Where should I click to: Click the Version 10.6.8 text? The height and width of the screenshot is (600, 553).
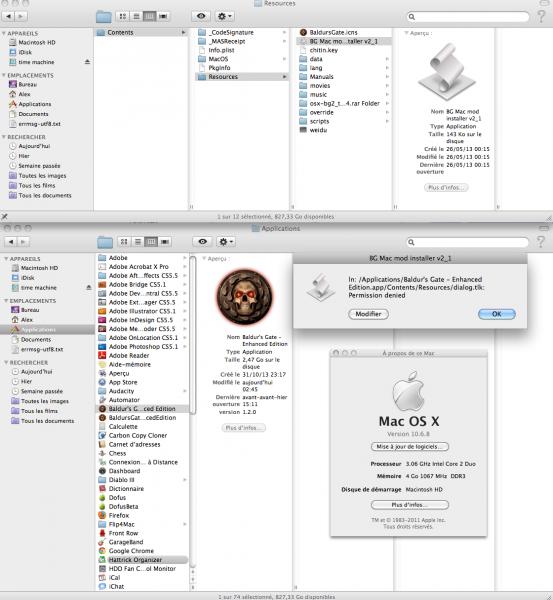click(408, 434)
